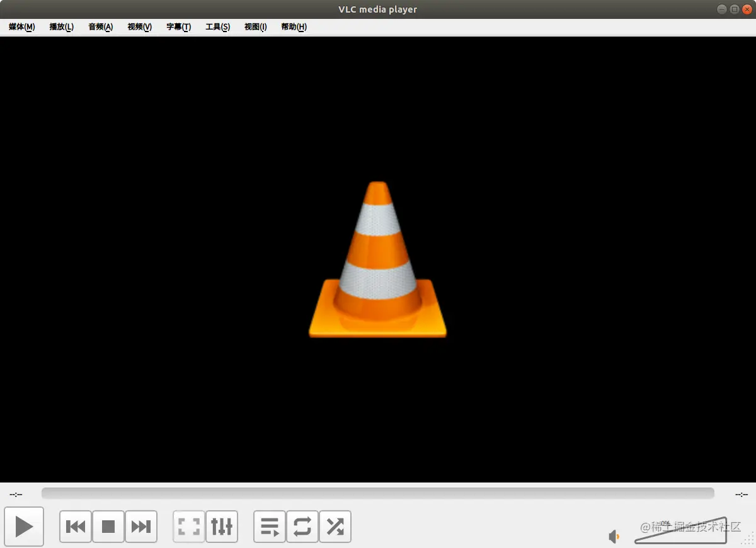Minimize the VLC media player window
This screenshot has width=756, height=548.
(x=722, y=9)
